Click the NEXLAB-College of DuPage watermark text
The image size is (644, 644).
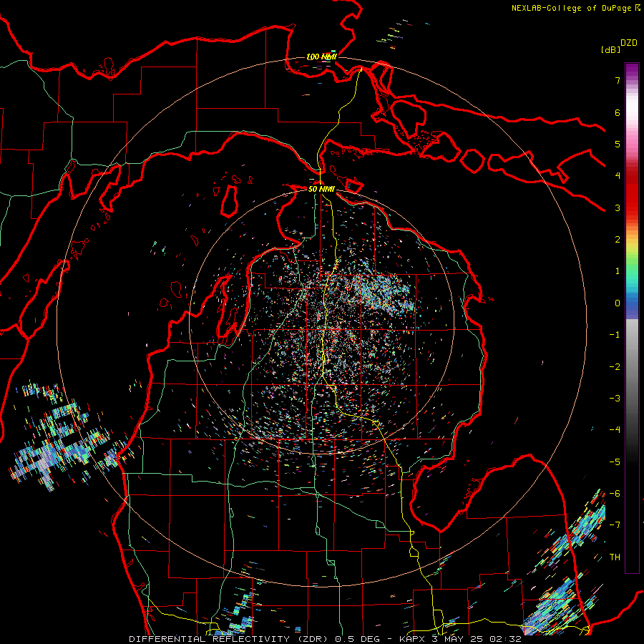575,8
